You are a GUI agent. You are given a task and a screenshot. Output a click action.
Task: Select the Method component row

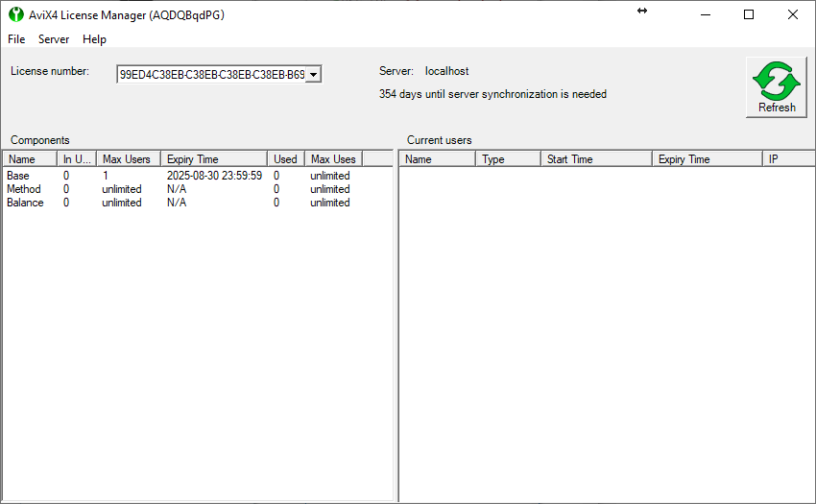23,189
